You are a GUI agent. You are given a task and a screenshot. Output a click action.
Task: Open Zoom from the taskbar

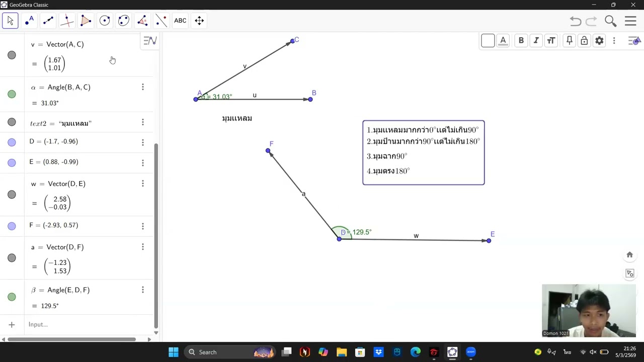471,352
